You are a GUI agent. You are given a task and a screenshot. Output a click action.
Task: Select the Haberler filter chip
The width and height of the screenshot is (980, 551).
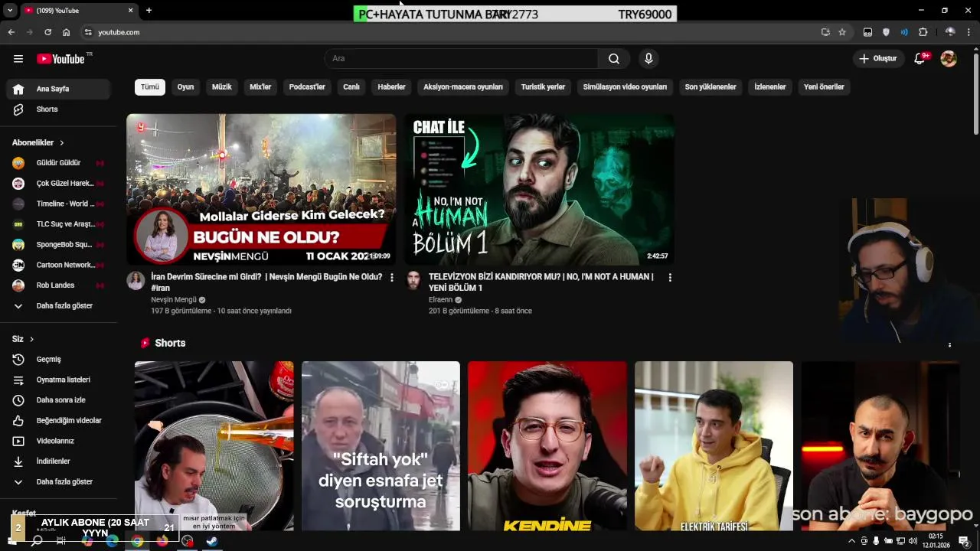[391, 87]
